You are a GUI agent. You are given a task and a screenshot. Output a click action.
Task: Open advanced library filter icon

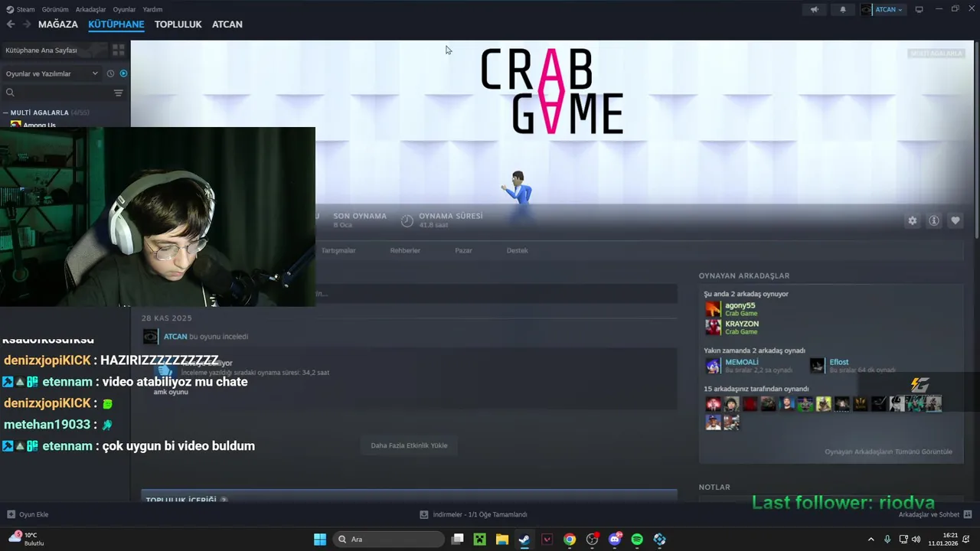(118, 93)
